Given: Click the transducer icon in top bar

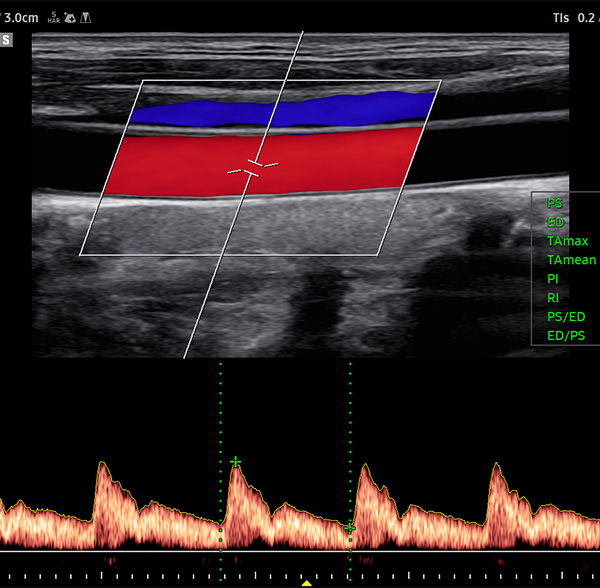Looking at the screenshot, I should pos(87,17).
